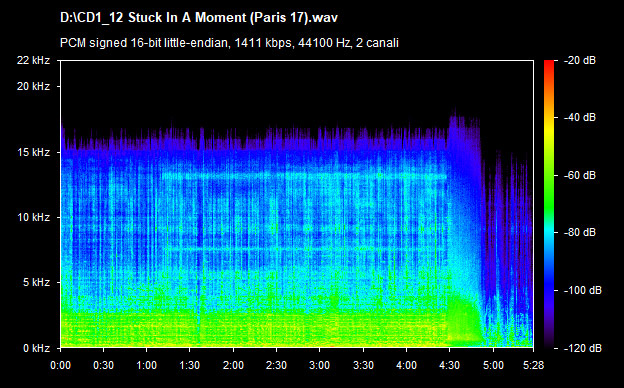The image size is (624, 388).
Task: Click the file path title text
Action: (x=199, y=18)
